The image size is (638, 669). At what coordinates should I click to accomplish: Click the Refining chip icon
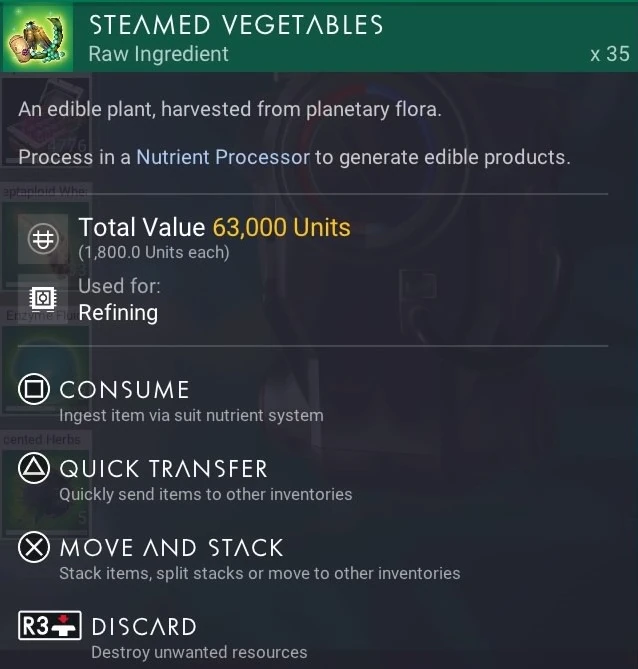point(41,299)
